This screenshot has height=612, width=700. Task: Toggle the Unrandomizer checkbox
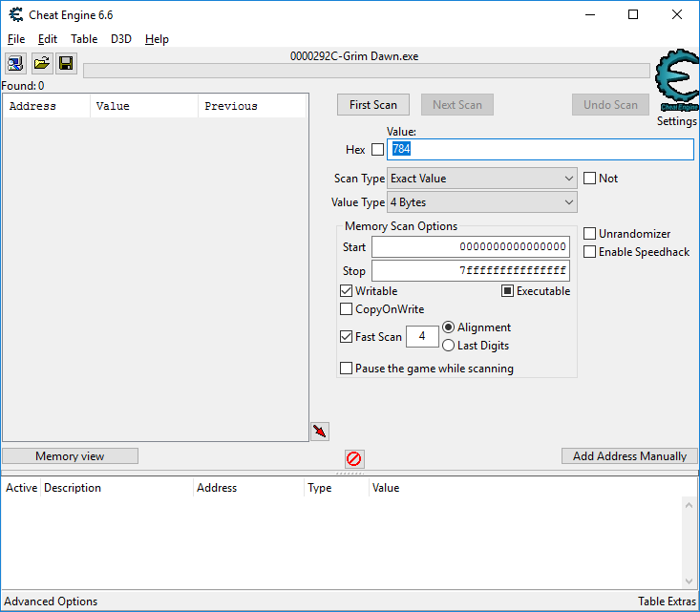click(590, 234)
